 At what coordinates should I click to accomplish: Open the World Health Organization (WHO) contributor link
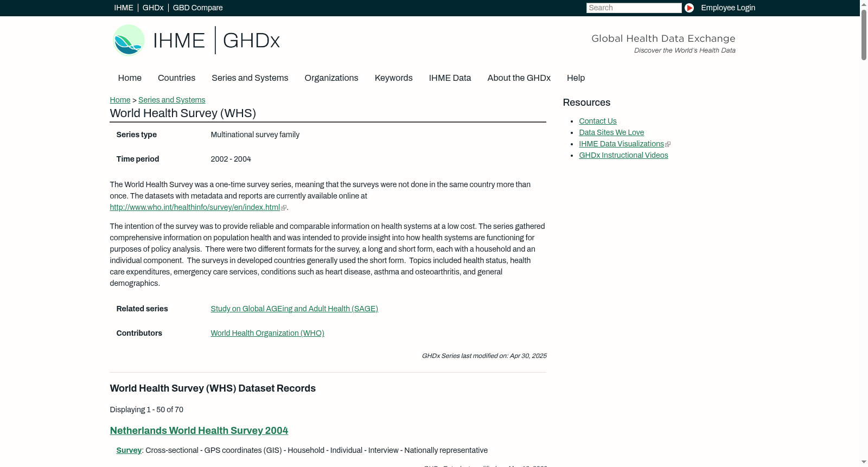(x=267, y=333)
